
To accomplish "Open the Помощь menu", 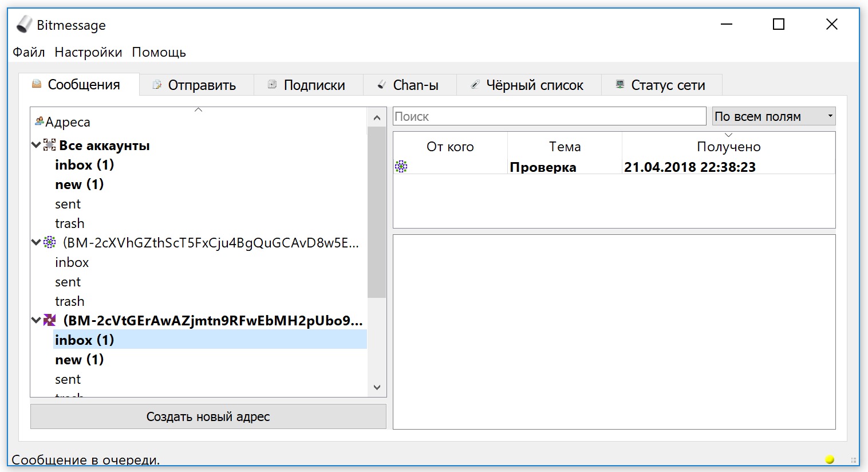I will tap(159, 52).
